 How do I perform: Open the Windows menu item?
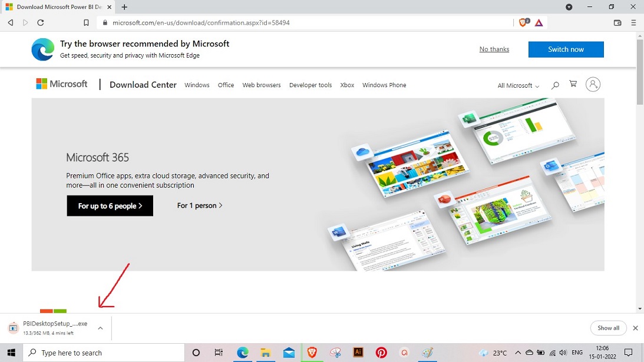point(197,85)
